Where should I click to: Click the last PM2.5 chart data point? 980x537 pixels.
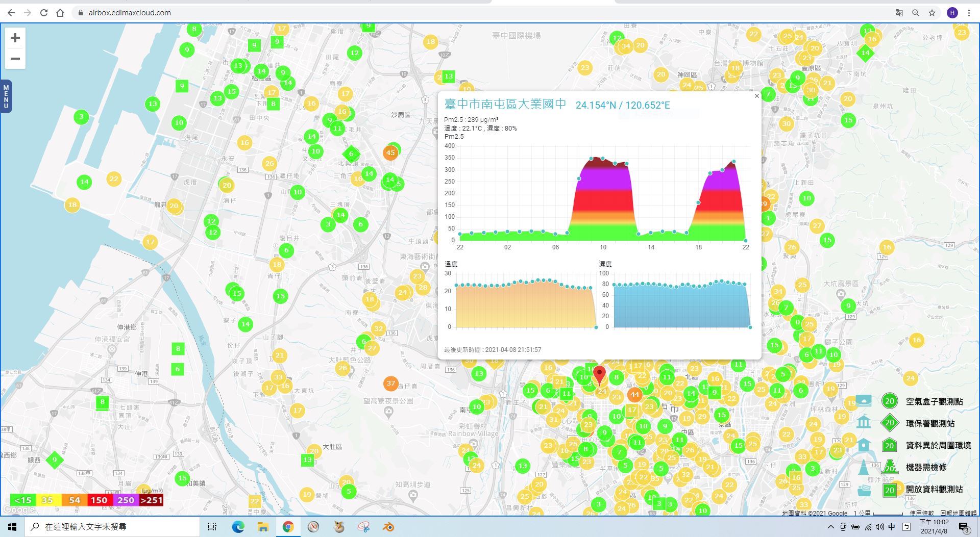coord(746,240)
